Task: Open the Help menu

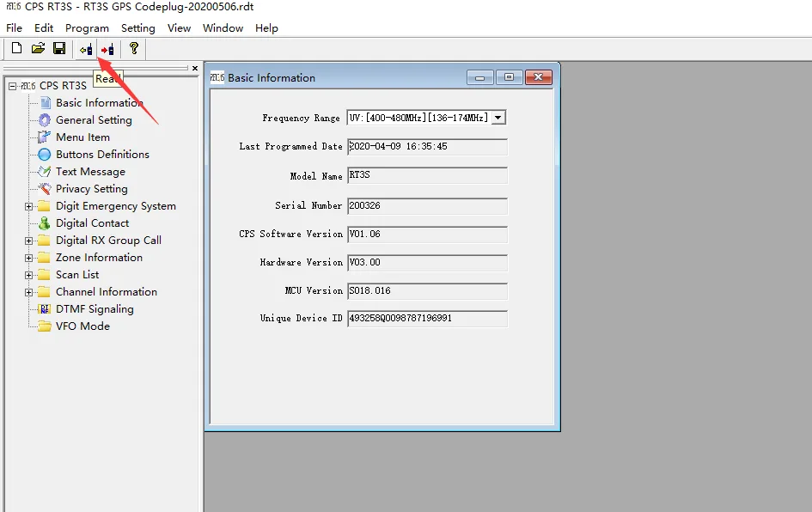Action: (266, 28)
